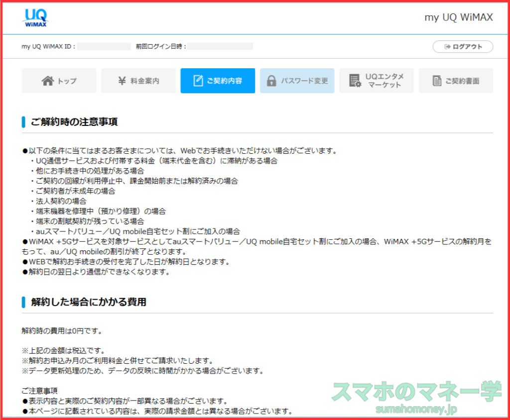
Task: Click the UQ WiMAX logo
Action: (x=36, y=17)
